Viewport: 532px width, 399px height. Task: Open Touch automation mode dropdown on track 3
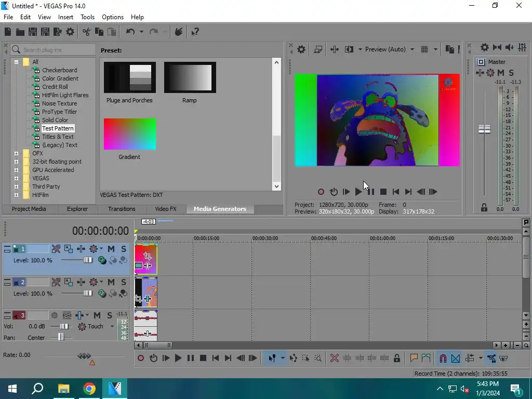coord(112,326)
